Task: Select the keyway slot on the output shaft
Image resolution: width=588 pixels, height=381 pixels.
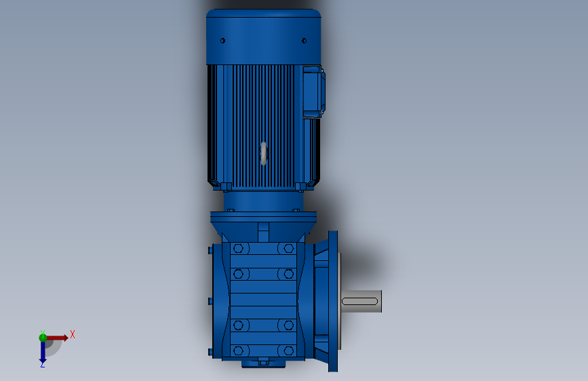Action: [x=359, y=301]
